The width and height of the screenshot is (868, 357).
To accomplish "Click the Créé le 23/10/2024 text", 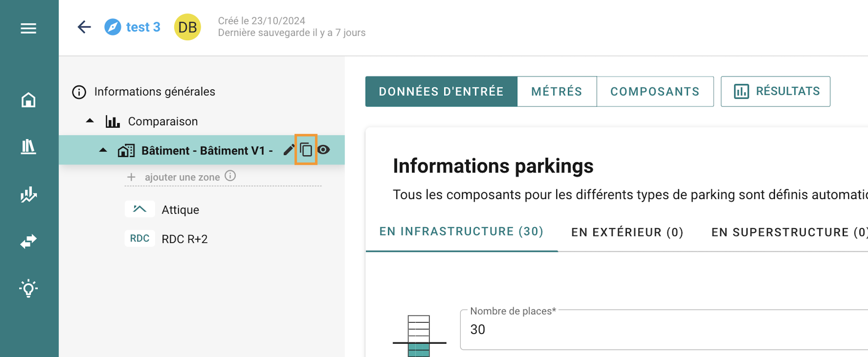I will click(261, 21).
